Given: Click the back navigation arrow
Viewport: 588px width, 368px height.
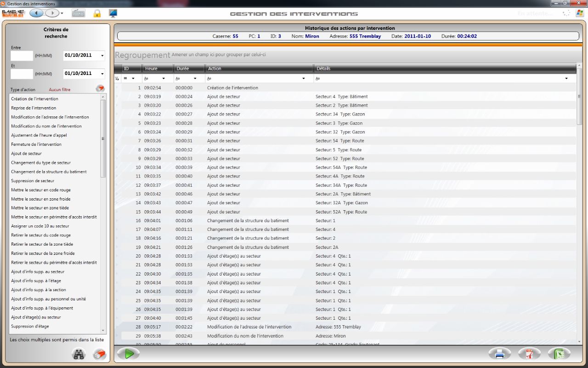Looking at the screenshot, I should [37, 13].
